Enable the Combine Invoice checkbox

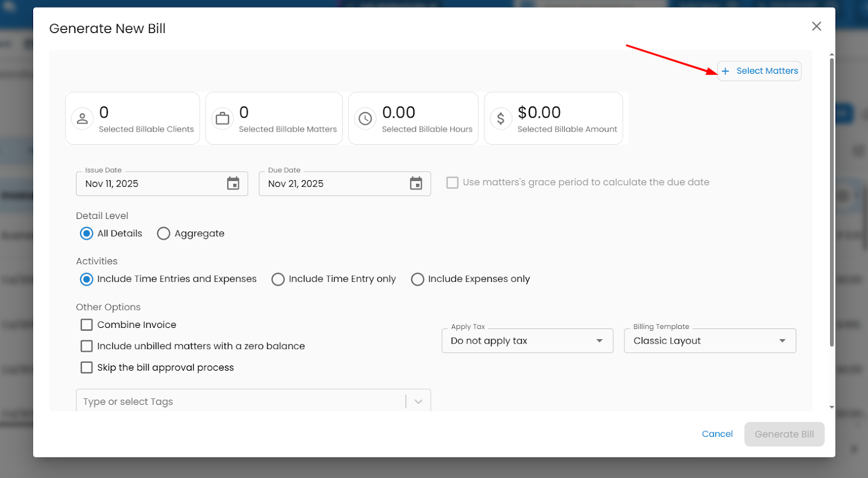(x=87, y=325)
